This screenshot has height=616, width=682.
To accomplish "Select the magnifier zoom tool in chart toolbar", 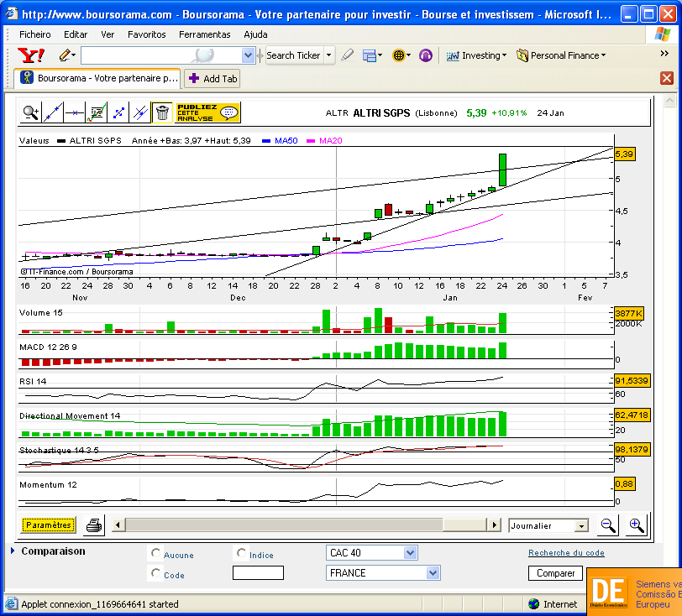I will 31,113.
